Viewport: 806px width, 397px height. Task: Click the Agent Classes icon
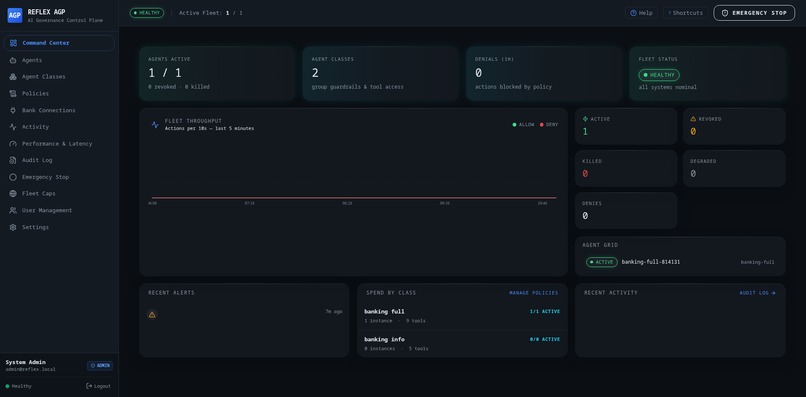(13, 77)
